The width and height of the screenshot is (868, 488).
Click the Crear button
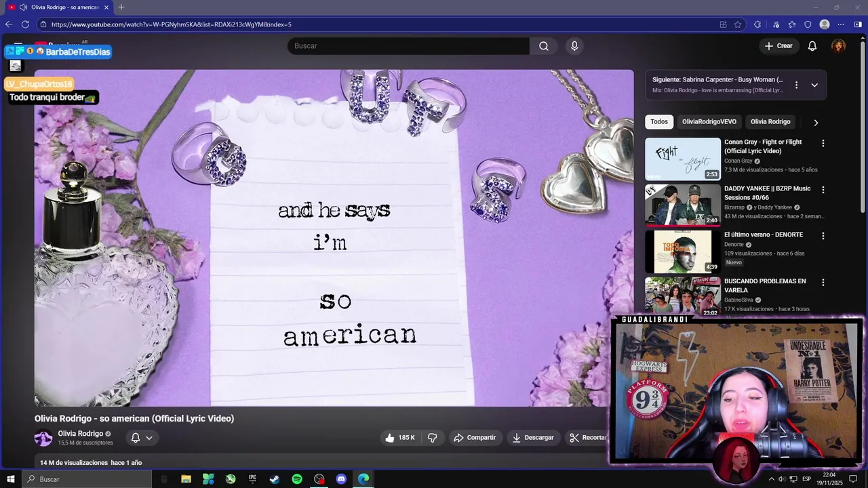(778, 46)
